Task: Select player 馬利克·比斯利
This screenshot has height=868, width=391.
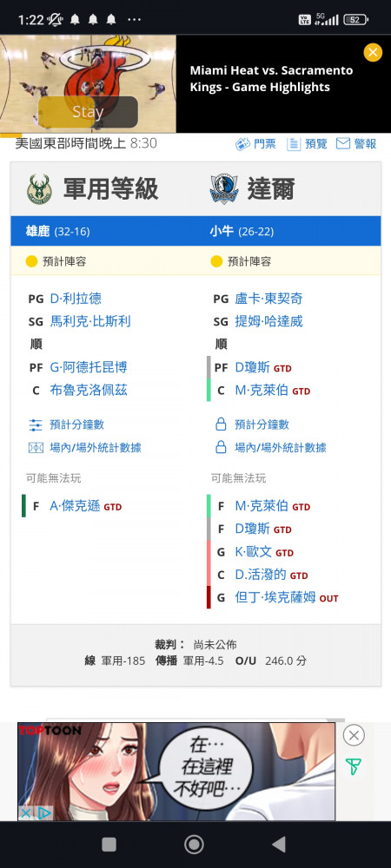Action: [x=90, y=322]
